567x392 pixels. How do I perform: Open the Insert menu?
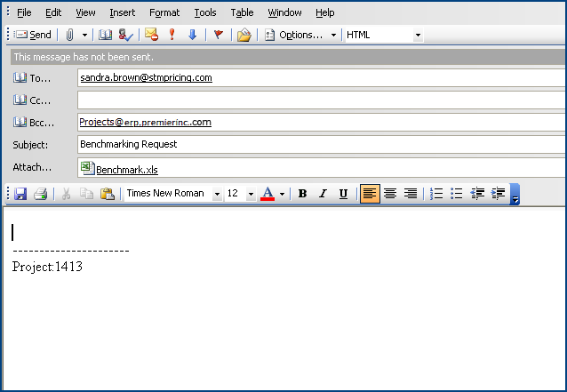pyautogui.click(x=123, y=12)
